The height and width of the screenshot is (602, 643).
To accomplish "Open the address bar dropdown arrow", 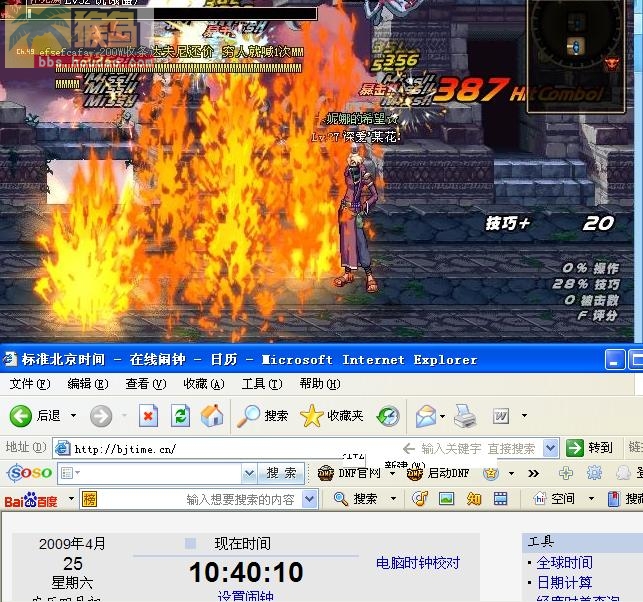I will (550, 448).
